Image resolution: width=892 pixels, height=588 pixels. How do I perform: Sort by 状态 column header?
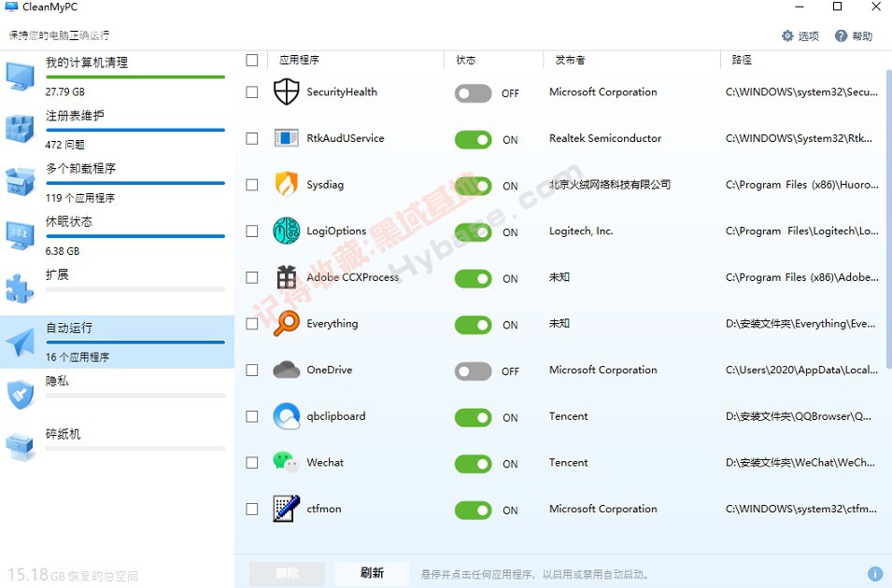coord(466,60)
